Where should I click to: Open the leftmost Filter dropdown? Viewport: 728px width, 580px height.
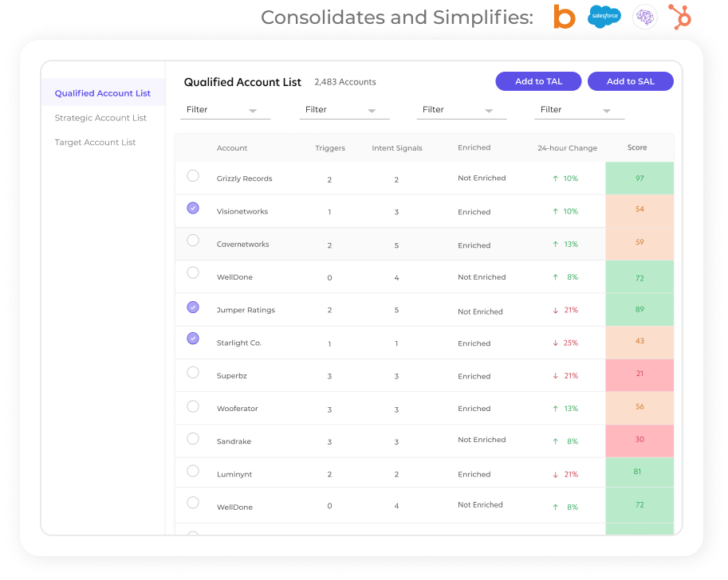tap(225, 110)
